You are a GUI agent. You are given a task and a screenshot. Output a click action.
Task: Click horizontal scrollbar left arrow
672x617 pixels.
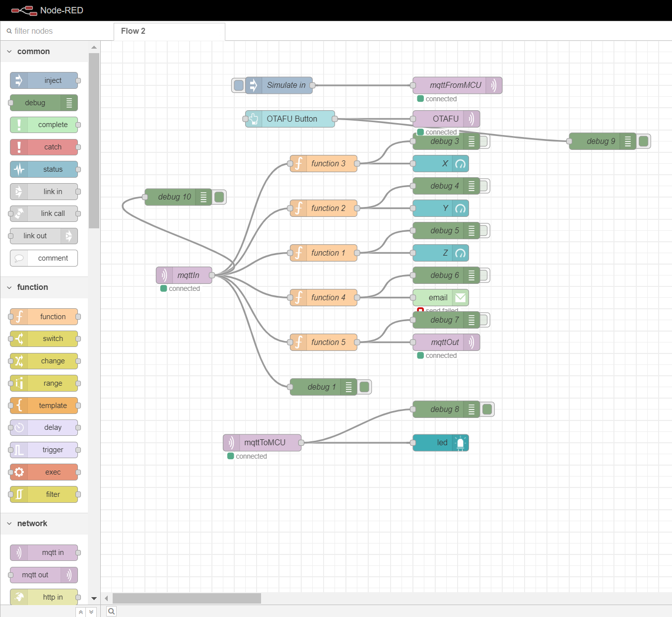[106, 598]
